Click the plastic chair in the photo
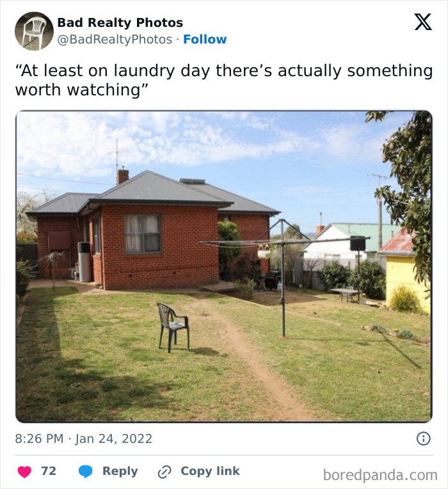This screenshot has height=489, width=448. (173, 327)
